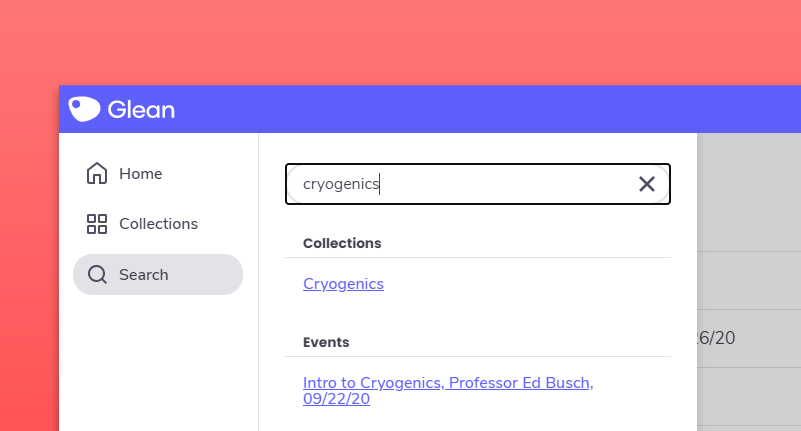Click the Search magnifying glass icon
This screenshot has height=431, width=801.
[x=97, y=275]
